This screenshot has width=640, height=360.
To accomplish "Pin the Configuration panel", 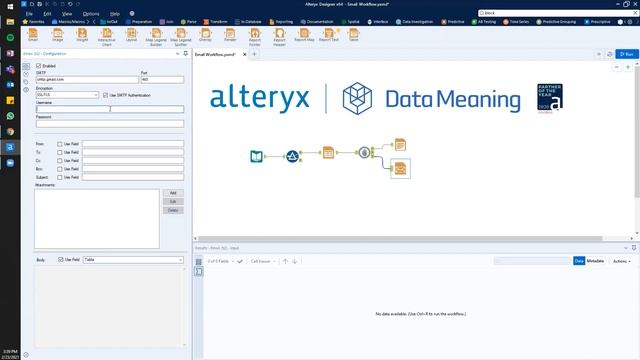I will click(x=185, y=53).
